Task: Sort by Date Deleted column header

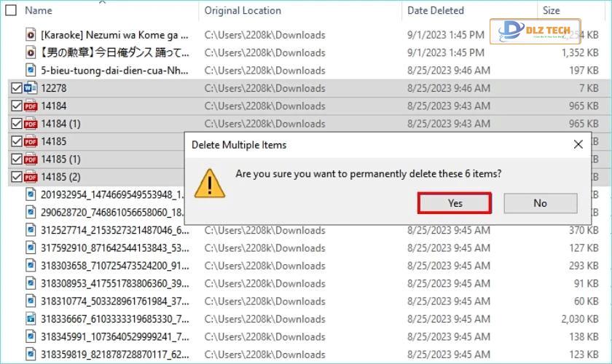Action: tap(435, 10)
